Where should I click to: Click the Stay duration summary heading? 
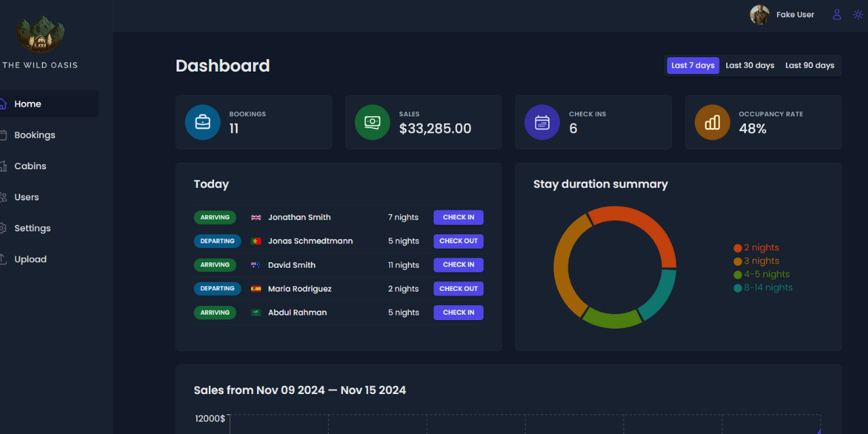[601, 184]
